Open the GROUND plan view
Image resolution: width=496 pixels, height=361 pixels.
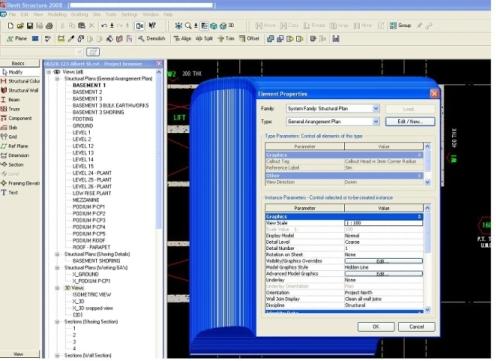coord(83,126)
